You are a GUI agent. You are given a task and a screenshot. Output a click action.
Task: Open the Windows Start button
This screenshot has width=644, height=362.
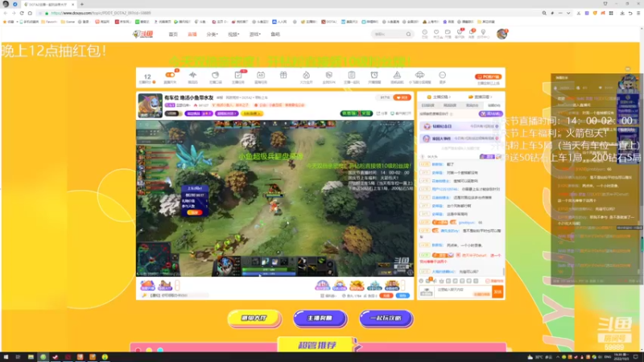[x=6, y=357]
